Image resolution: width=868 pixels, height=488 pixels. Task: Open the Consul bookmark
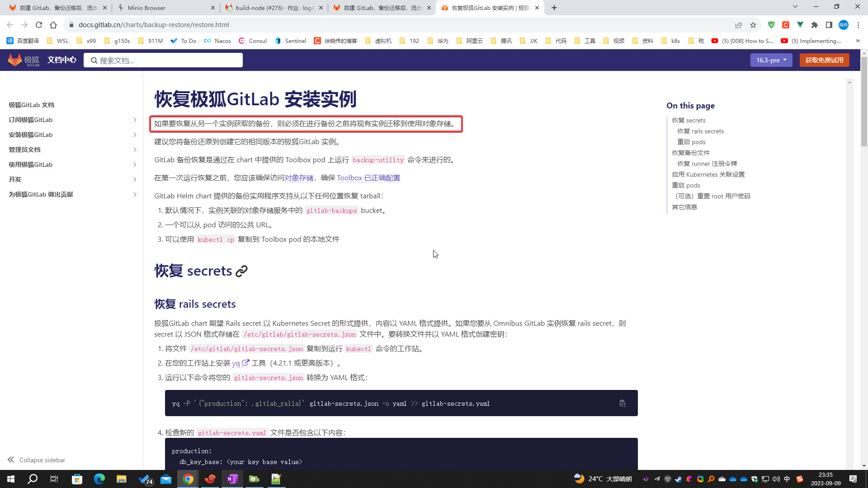[x=253, y=41]
